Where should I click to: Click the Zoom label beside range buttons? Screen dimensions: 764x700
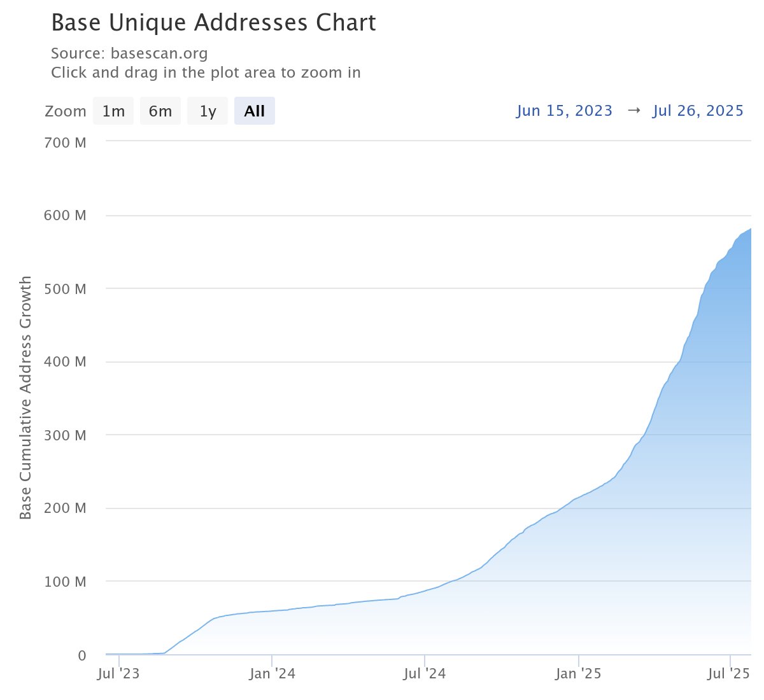[x=65, y=111]
